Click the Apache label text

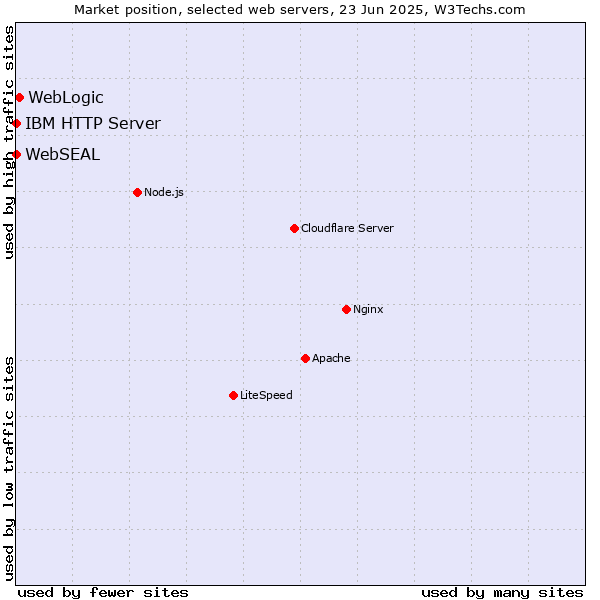point(331,358)
